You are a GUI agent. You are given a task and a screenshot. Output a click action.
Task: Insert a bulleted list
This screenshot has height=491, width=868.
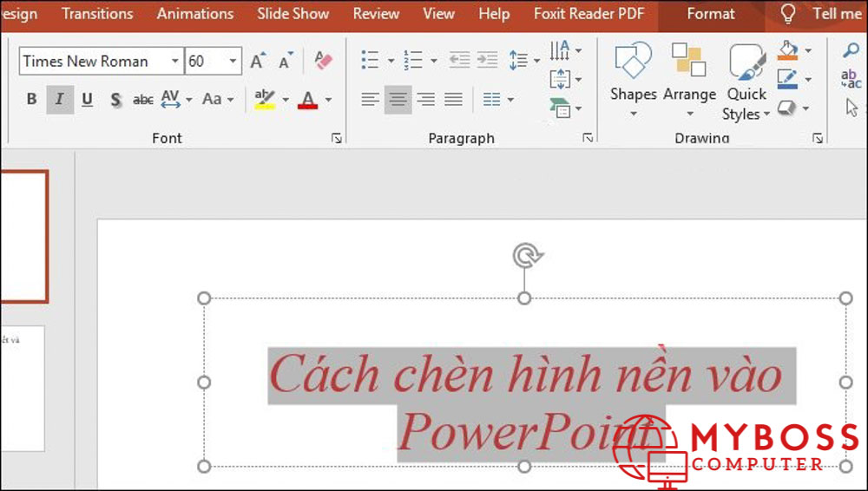pos(371,61)
